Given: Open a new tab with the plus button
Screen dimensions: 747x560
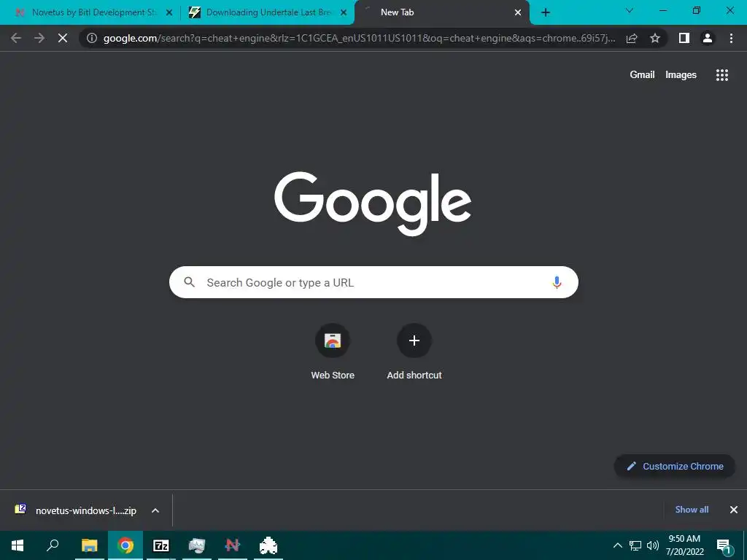Looking at the screenshot, I should (x=546, y=12).
